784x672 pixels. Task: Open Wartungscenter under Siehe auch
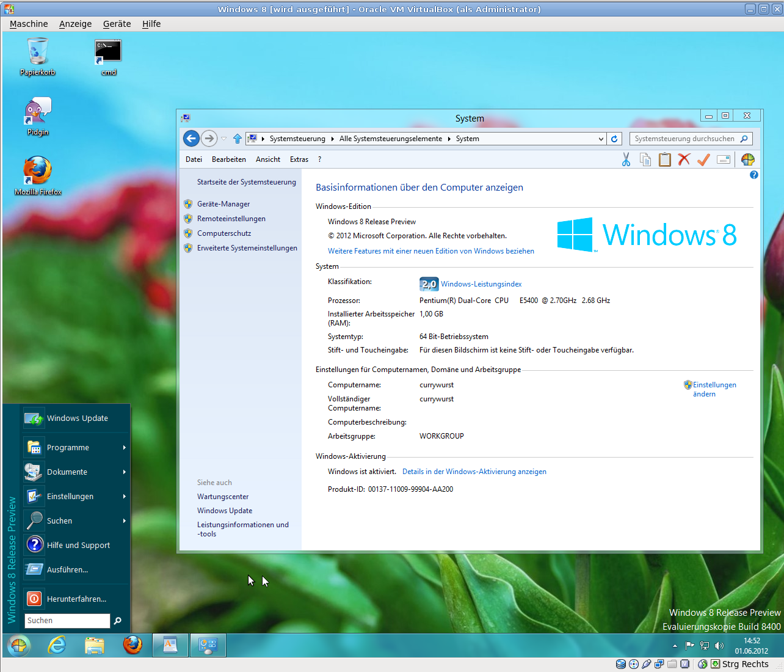tap(223, 497)
